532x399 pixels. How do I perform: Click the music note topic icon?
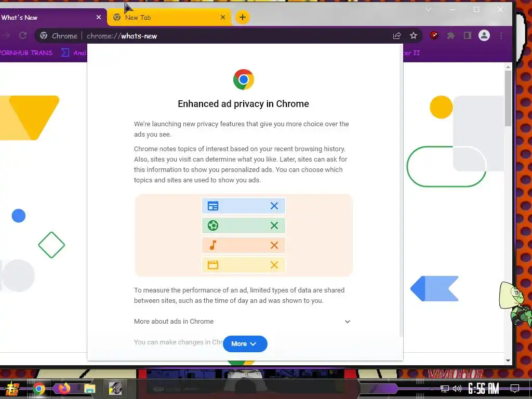(212, 245)
